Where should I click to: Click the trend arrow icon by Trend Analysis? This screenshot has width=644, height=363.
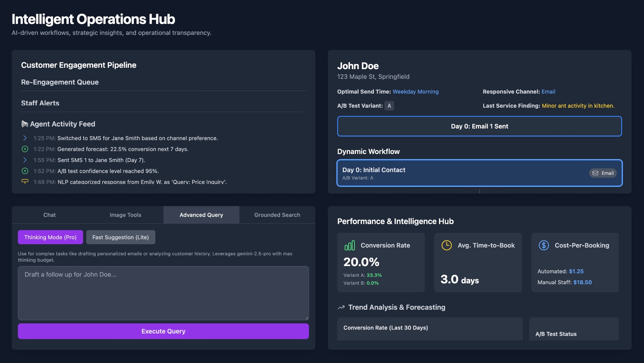tap(341, 307)
